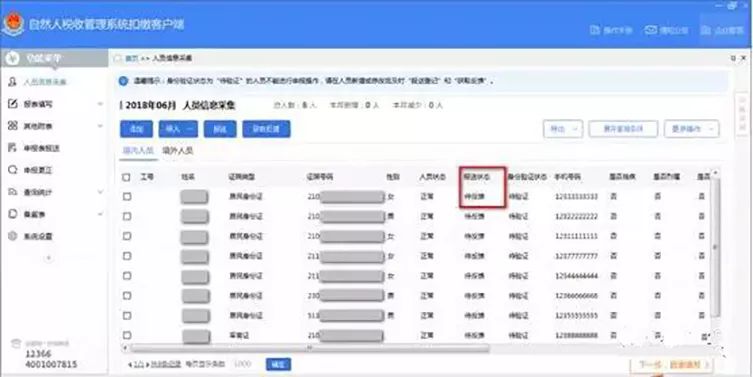The height and width of the screenshot is (377, 753).
Task: Click the four-squares icon in sidebar
Action: [x=13, y=126]
